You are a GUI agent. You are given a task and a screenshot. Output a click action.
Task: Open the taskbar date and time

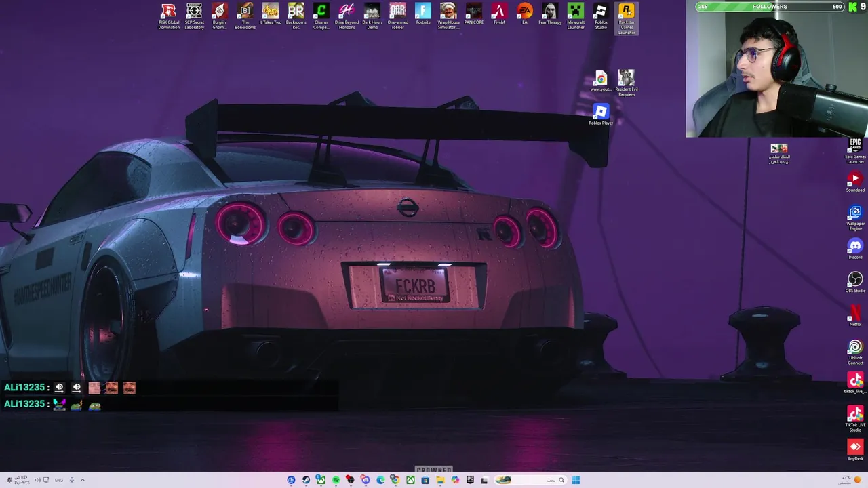[22, 480]
